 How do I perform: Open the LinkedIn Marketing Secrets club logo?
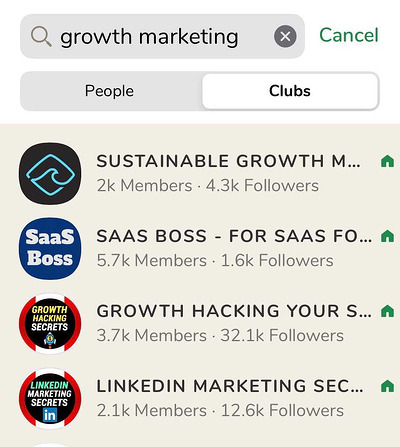(50, 398)
